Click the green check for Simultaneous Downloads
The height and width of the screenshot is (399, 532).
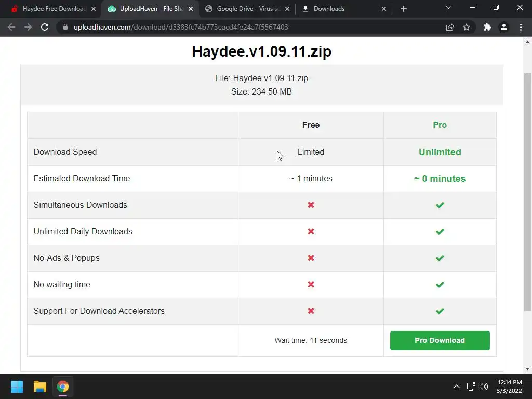click(x=440, y=205)
